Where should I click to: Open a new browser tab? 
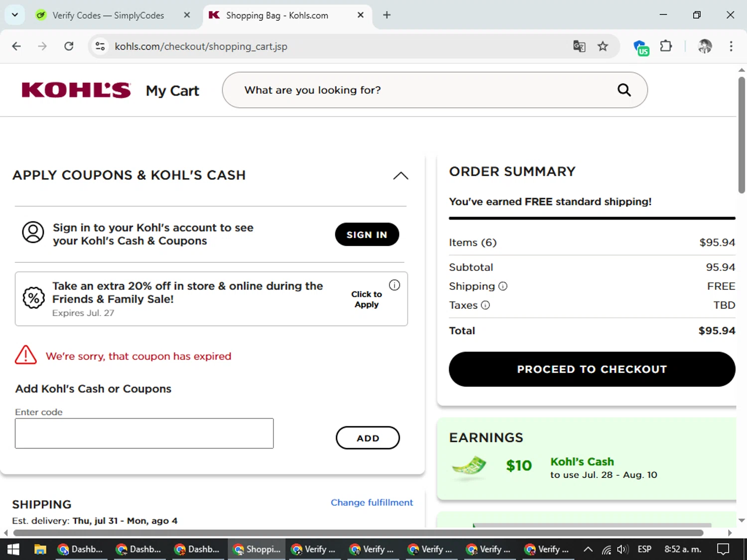[387, 15]
